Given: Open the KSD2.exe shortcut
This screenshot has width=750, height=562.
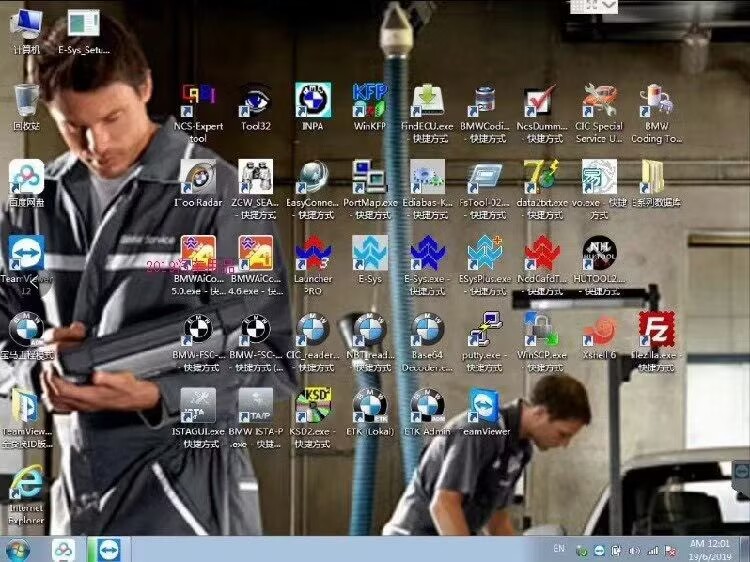Looking at the screenshot, I should (313, 405).
